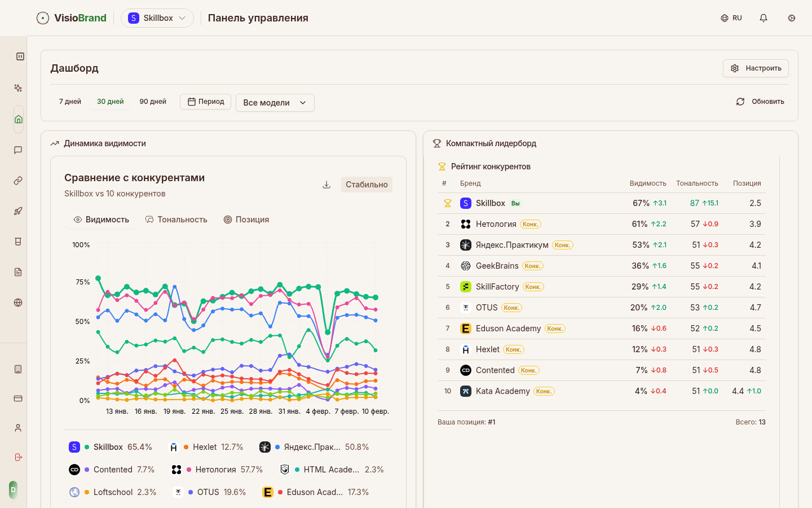Click the logout icon in sidebar
The width and height of the screenshot is (812, 508).
click(x=18, y=457)
